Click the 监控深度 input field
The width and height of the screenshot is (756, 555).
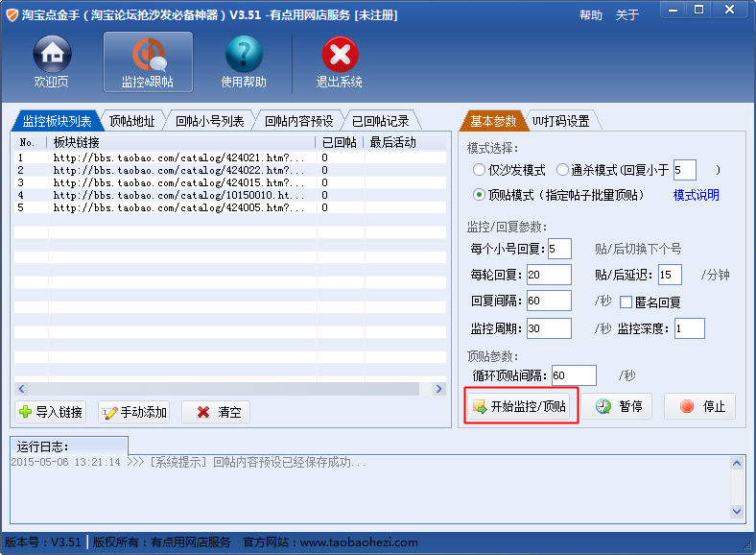690,328
